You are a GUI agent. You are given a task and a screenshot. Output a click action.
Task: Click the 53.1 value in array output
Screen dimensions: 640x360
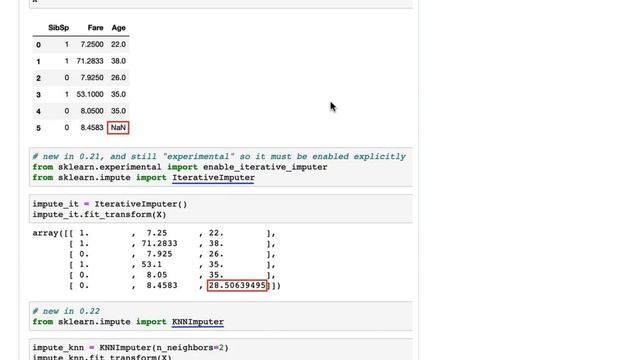152,264
